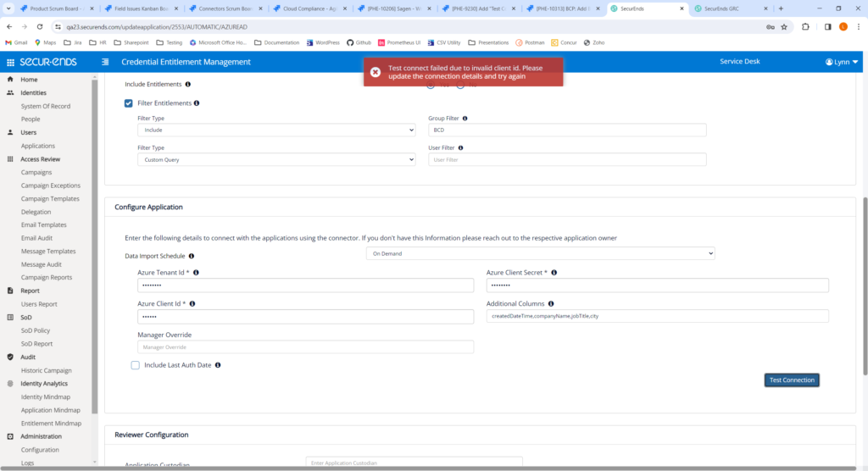Open Campaigns in sidebar
This screenshot has height=471, width=868.
(36, 172)
